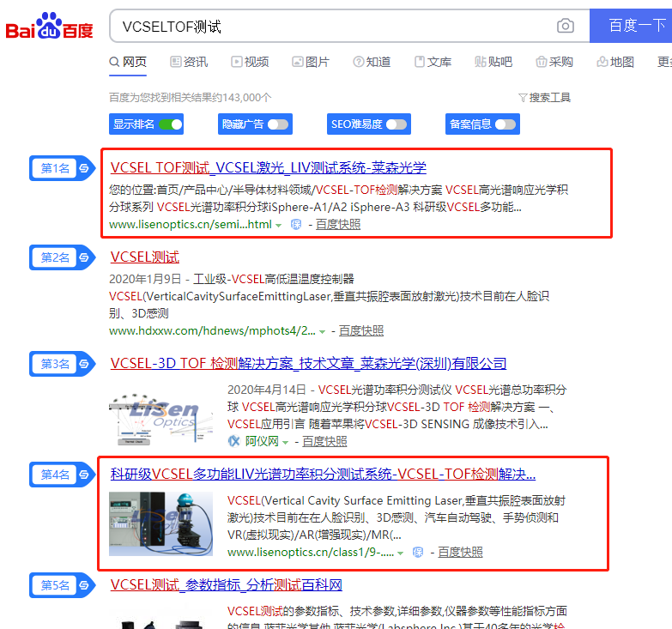Switch to the 地图 tab
Viewport: 672px width, 629px height.
tap(615, 62)
